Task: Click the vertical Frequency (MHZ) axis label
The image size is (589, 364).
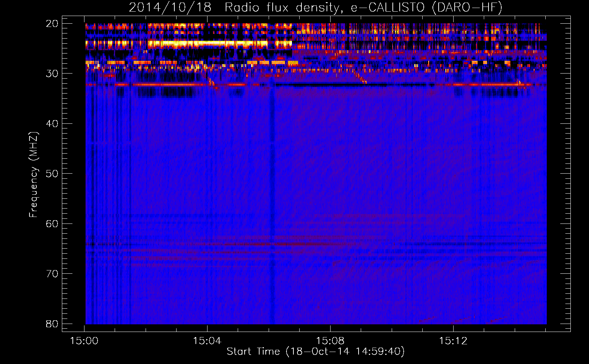Action: 33,175
